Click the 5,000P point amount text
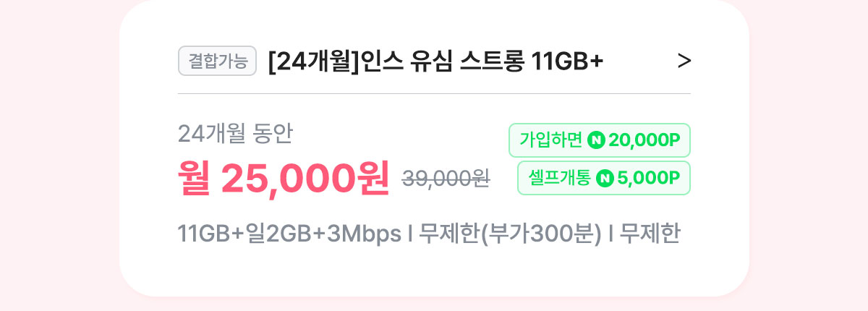 649,178
